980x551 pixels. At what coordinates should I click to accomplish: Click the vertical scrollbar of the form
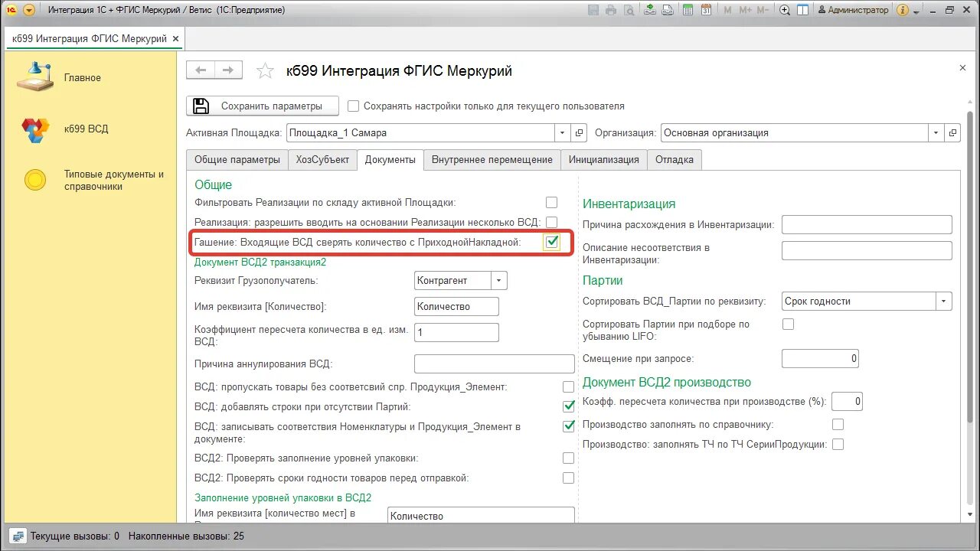(970, 306)
